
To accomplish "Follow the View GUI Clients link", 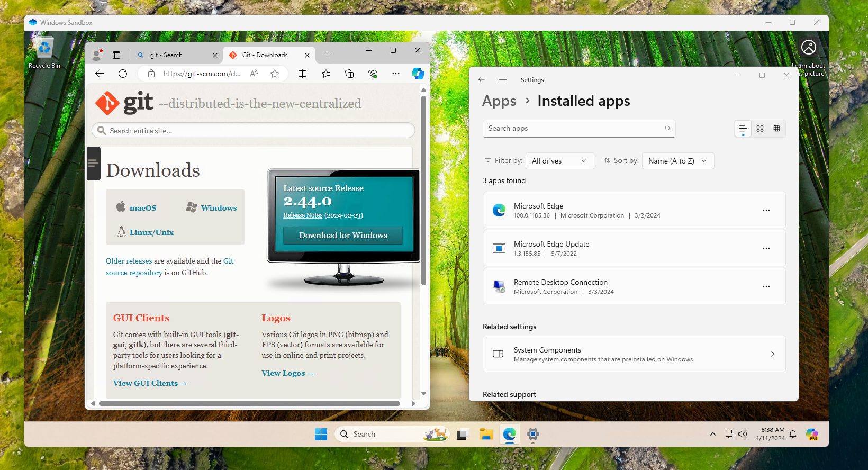I will tap(150, 383).
